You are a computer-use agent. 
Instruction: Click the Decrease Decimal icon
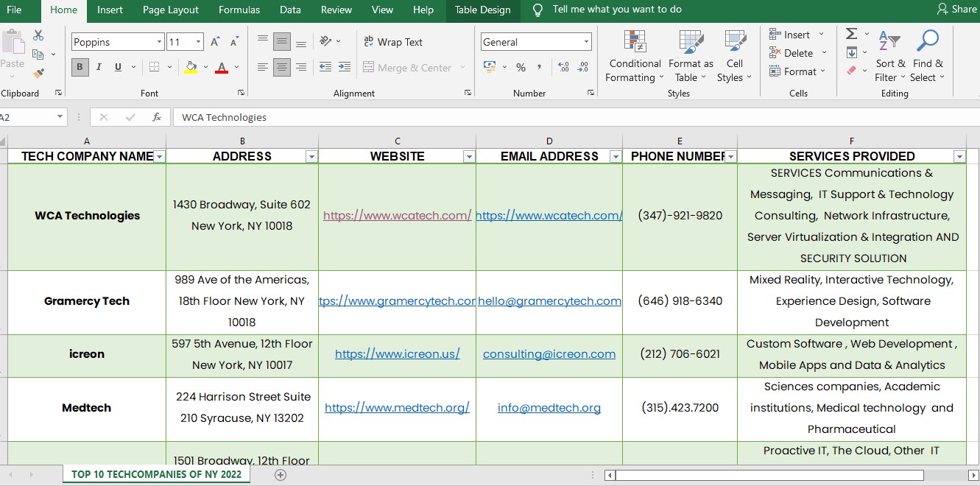click(583, 67)
